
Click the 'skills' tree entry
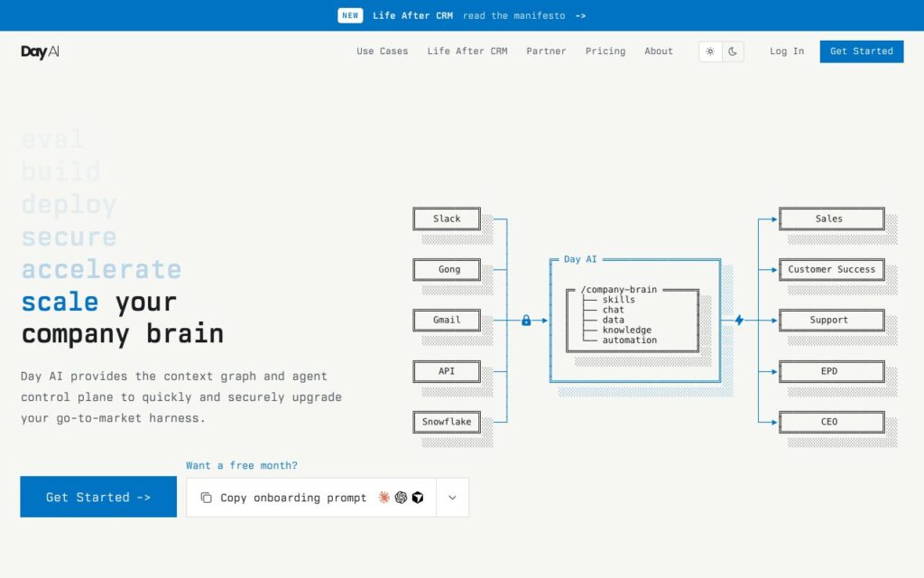click(619, 300)
